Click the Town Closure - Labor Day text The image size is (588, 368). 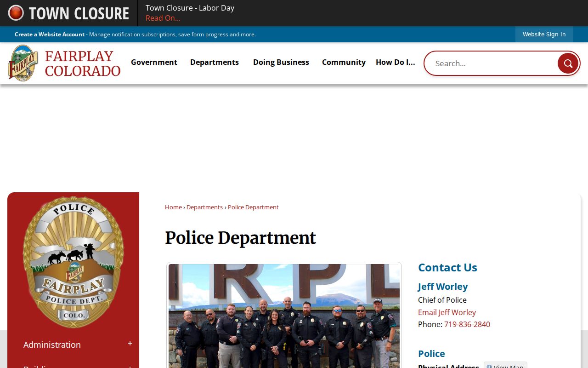pyautogui.click(x=190, y=8)
